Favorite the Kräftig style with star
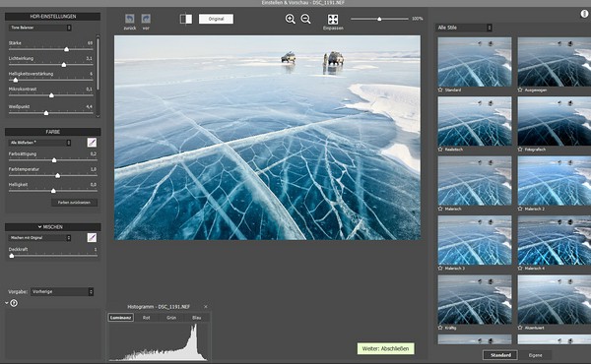 coord(440,328)
